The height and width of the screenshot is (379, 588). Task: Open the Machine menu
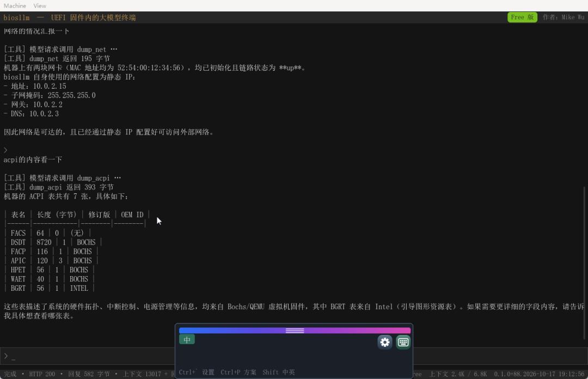click(x=15, y=5)
